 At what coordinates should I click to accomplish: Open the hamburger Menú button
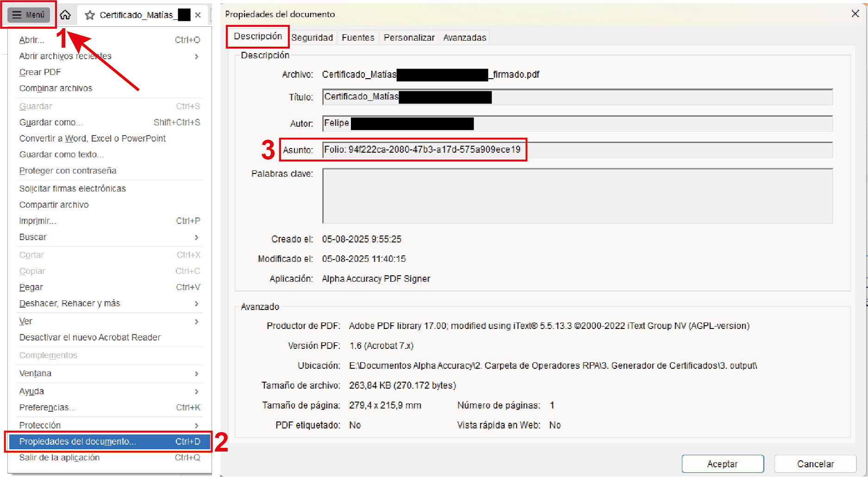pyautogui.click(x=29, y=15)
